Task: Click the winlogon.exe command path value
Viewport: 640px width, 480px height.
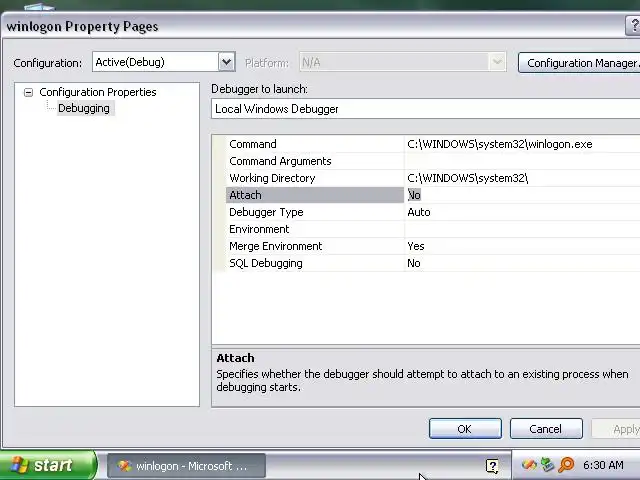Action: tap(500, 144)
